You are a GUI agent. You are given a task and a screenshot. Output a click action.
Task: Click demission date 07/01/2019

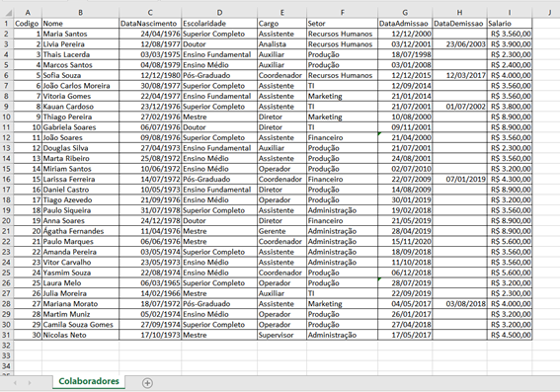coord(459,180)
